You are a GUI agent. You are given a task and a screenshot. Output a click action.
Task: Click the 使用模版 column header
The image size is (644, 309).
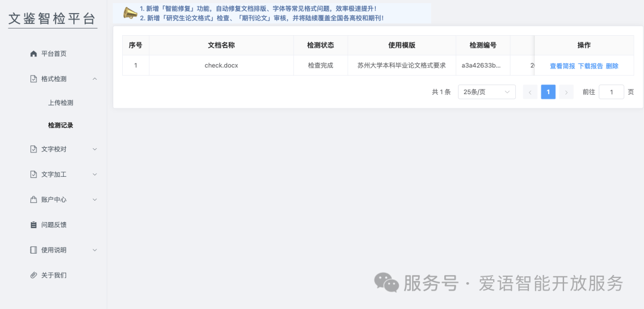[x=402, y=45]
